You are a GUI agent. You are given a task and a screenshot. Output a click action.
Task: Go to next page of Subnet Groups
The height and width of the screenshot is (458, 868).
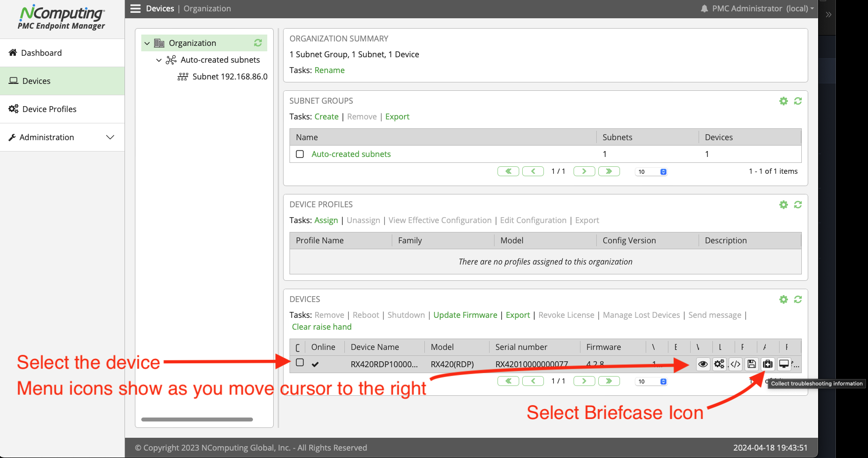[x=584, y=171]
